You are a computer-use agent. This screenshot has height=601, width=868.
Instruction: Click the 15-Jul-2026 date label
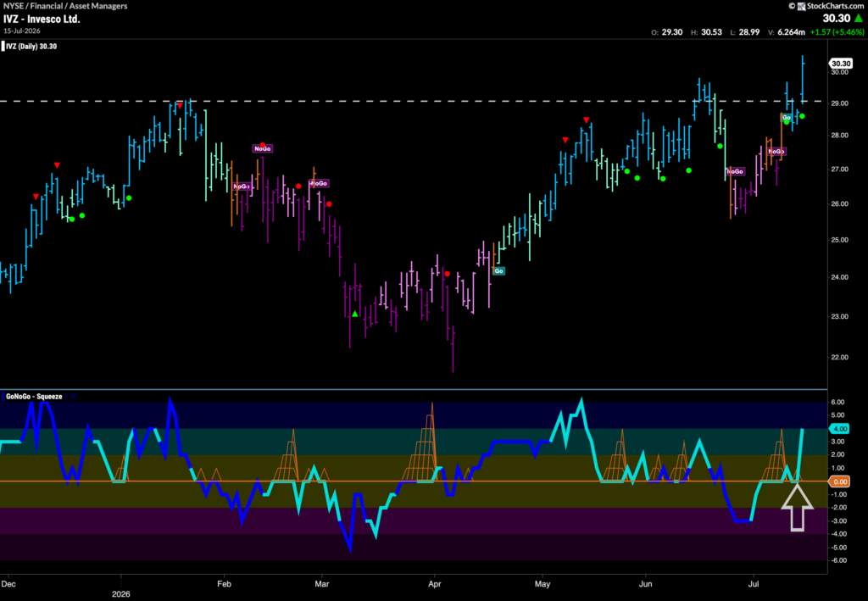(21, 31)
